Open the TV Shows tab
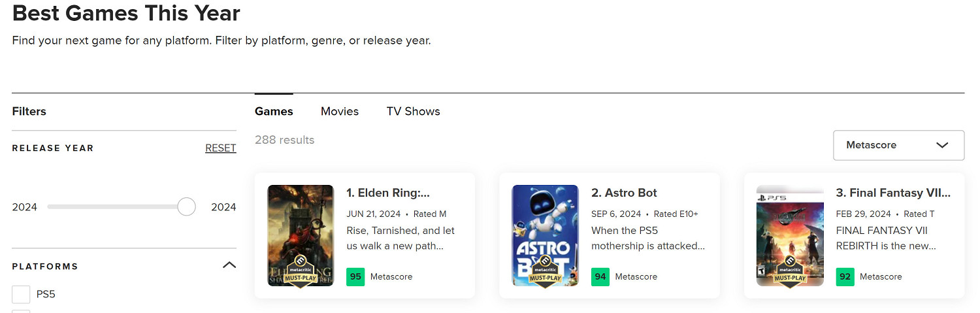980x313 pixels. click(413, 111)
